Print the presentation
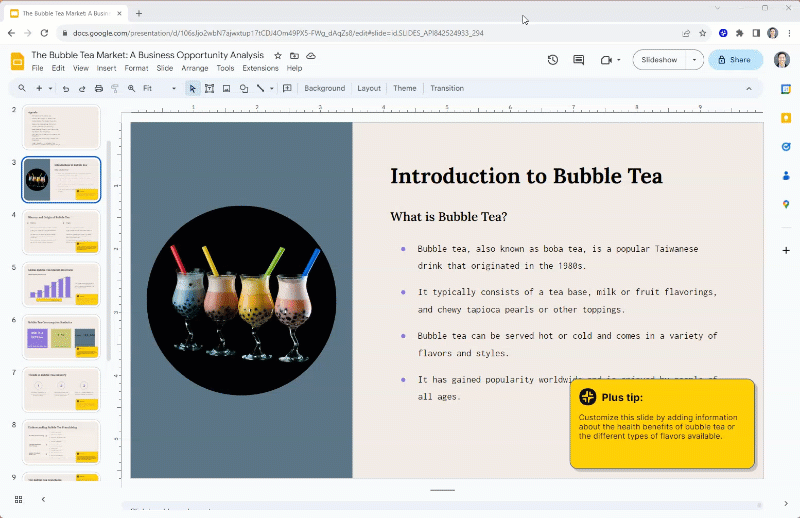 click(99, 88)
